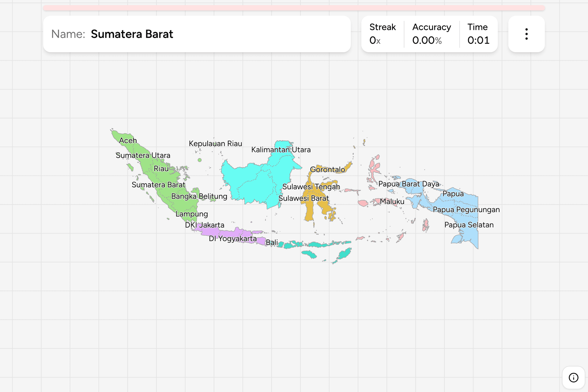The height and width of the screenshot is (392, 588).
Task: Open the three-dot options menu
Action: tap(526, 34)
